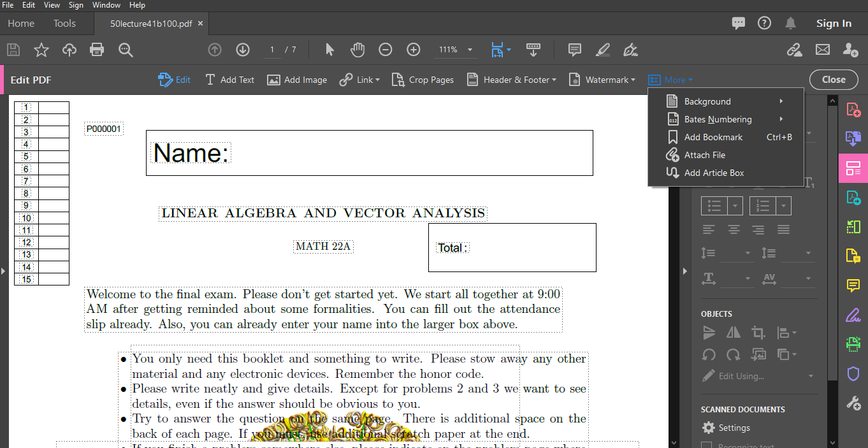The width and height of the screenshot is (868, 448).
Task: View notifications bell icon
Action: [790, 24]
